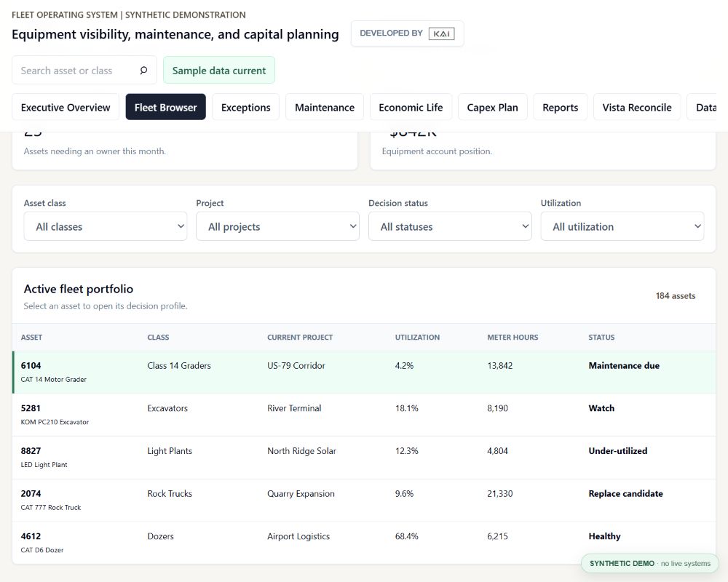The height and width of the screenshot is (582, 728).
Task: Click the 21,330 meter hours value
Action: click(x=500, y=494)
